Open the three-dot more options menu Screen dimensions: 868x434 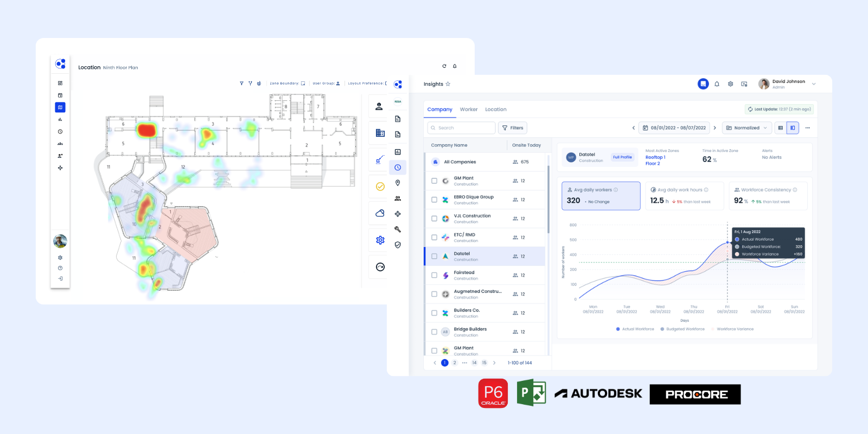807,128
